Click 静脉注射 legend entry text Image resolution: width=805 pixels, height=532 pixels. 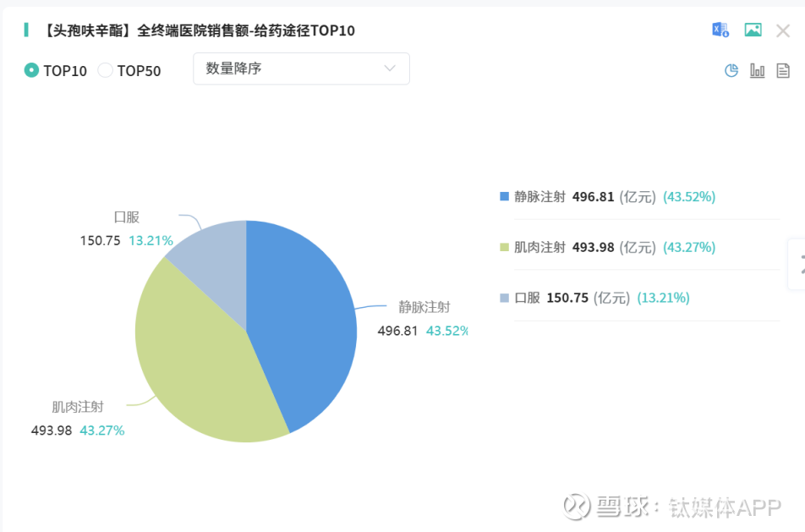click(539, 197)
